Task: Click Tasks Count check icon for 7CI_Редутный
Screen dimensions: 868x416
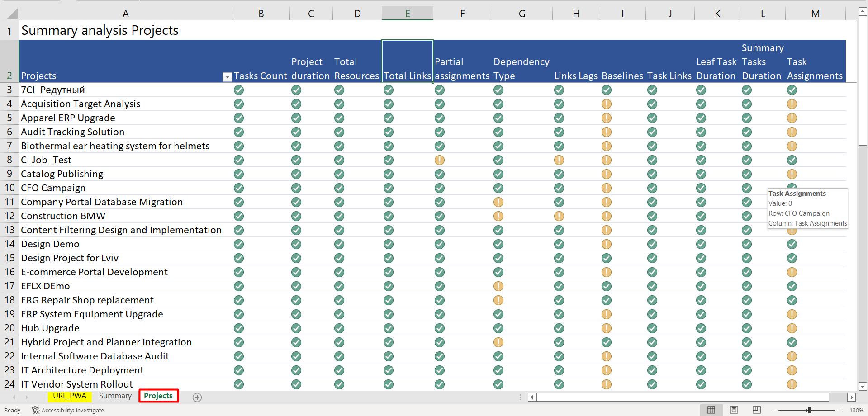Action: [x=239, y=90]
